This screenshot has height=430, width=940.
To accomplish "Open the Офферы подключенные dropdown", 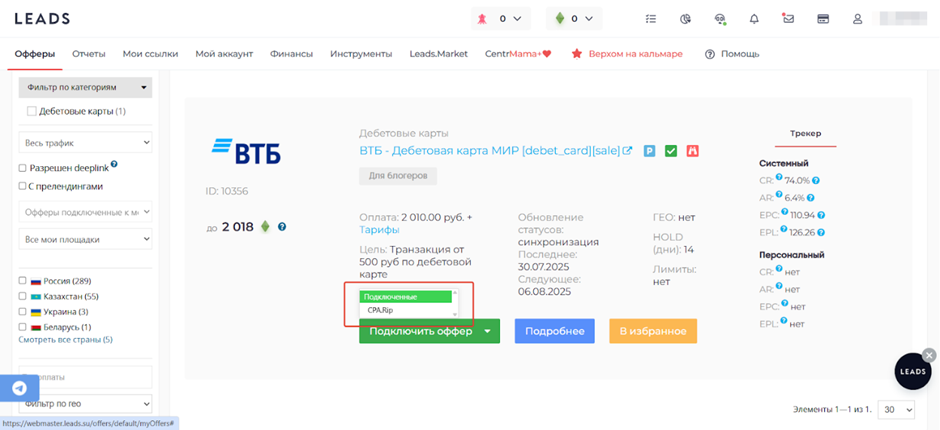I will [x=86, y=212].
